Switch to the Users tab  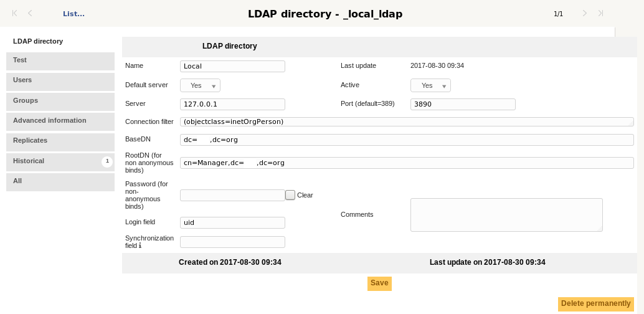pyautogui.click(x=60, y=82)
